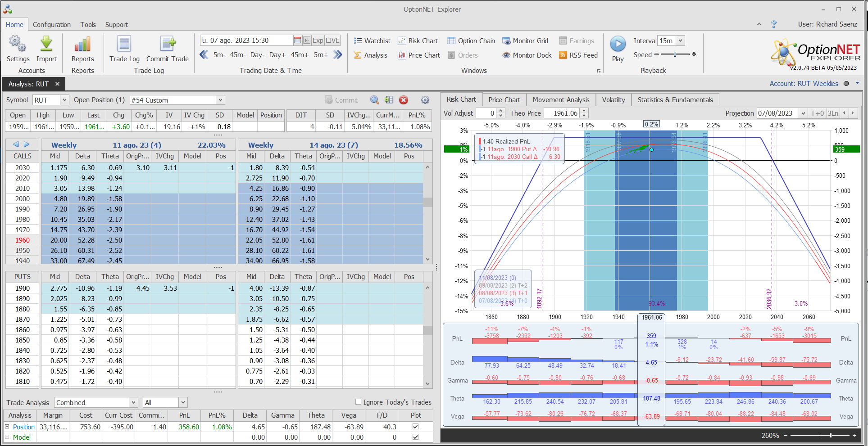This screenshot has width=868, height=446.
Task: Switch to the Movement Analysis tab
Action: point(561,99)
